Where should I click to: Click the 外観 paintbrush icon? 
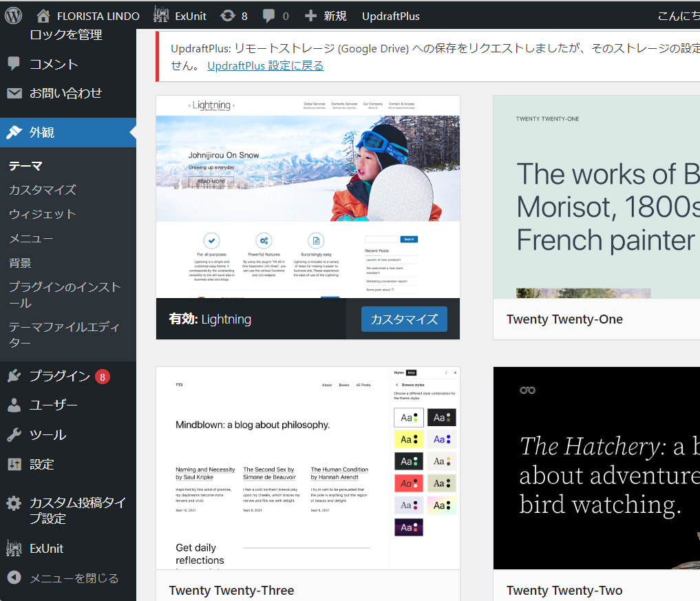coord(14,132)
